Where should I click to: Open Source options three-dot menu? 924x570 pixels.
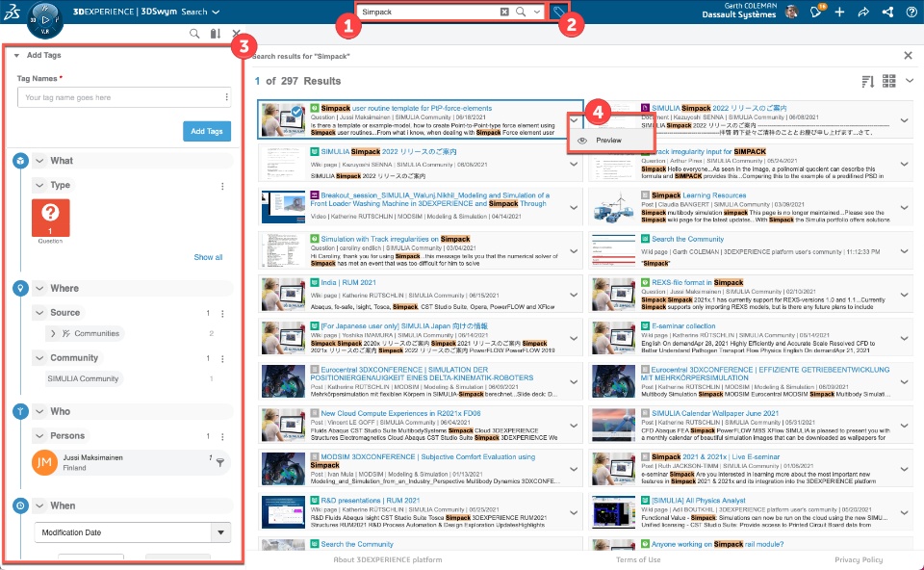coord(222,314)
